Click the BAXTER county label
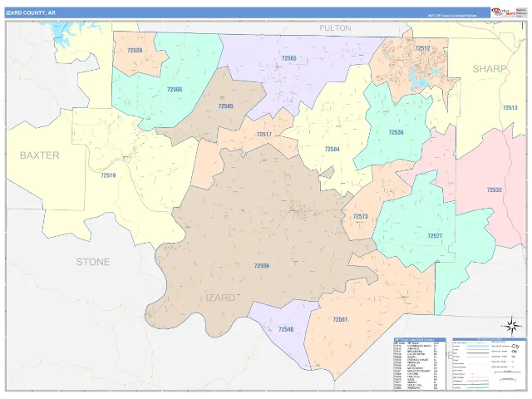The width and height of the screenshot is (532, 399). pyautogui.click(x=40, y=155)
